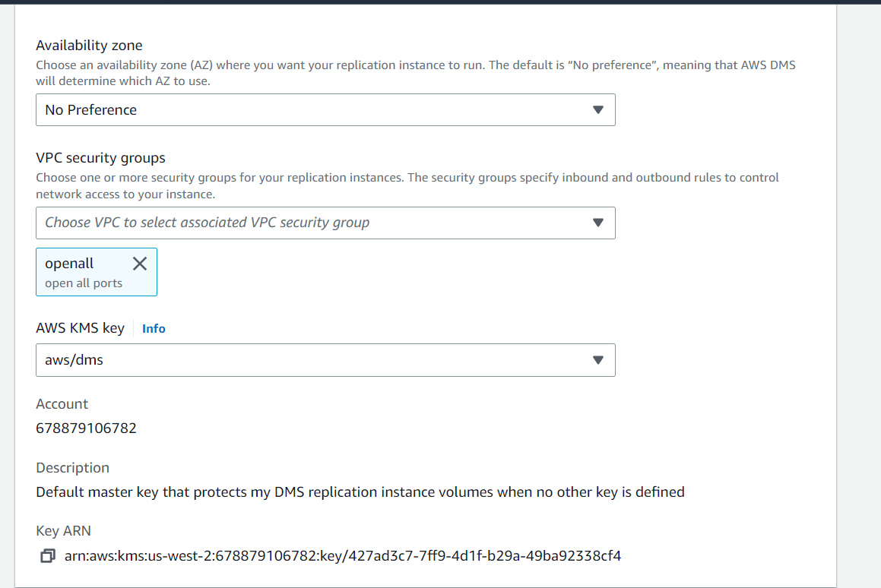
Task: Click inside the VPC security group input field
Action: pyautogui.click(x=304, y=223)
